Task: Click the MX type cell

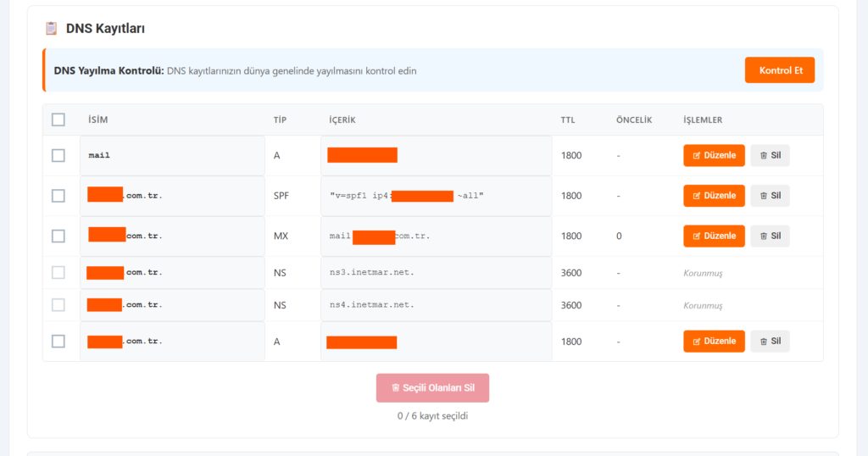Action: [281, 236]
